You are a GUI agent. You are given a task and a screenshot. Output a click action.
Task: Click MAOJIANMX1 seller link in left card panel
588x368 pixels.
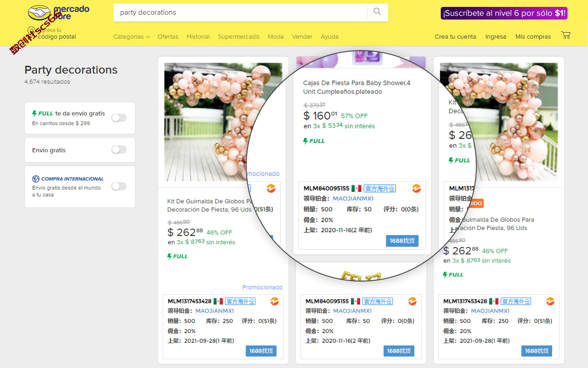click(x=215, y=311)
